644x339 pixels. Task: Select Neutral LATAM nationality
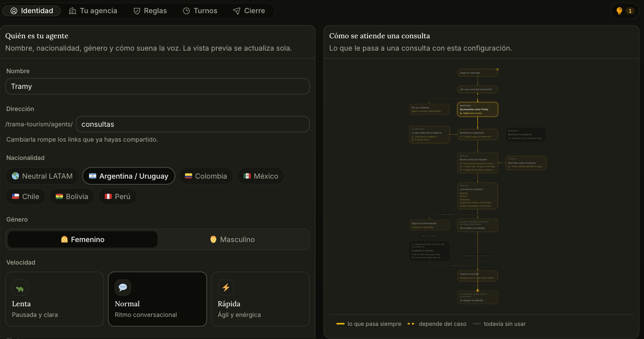[x=42, y=176]
